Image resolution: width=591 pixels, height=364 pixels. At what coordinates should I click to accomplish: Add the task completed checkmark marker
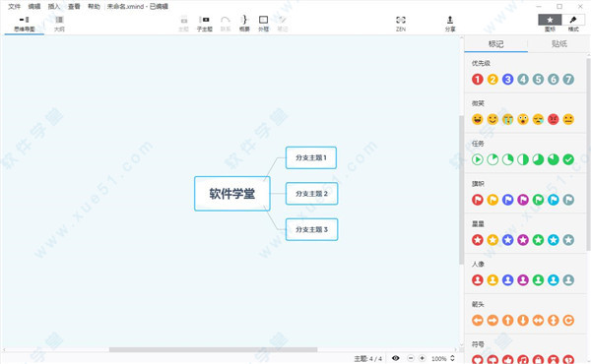coord(568,159)
